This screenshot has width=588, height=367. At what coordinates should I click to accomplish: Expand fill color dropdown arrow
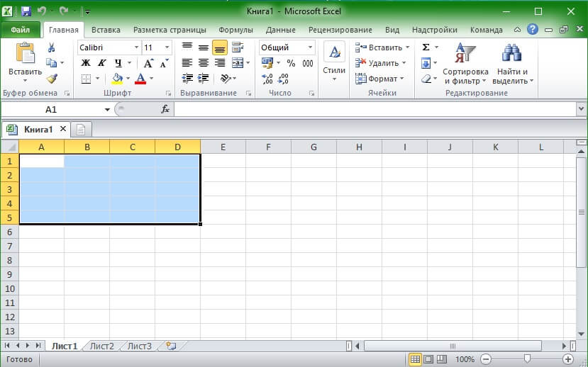128,78
